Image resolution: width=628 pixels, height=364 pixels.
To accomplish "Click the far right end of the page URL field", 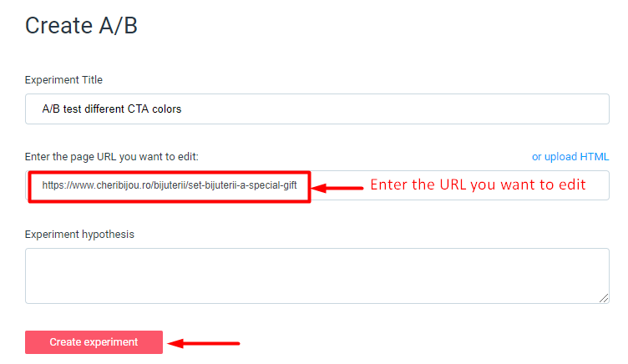I will (597, 185).
